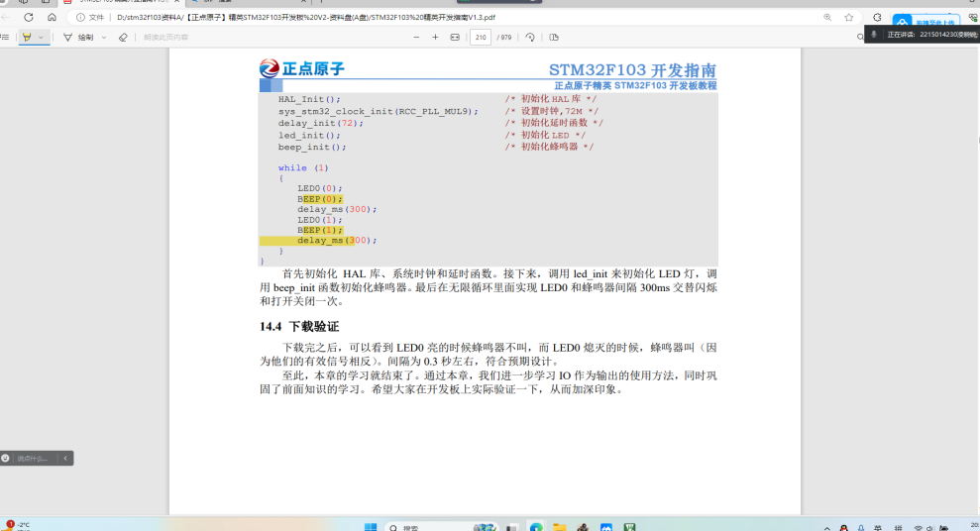Toggle the page view layout

554,37
